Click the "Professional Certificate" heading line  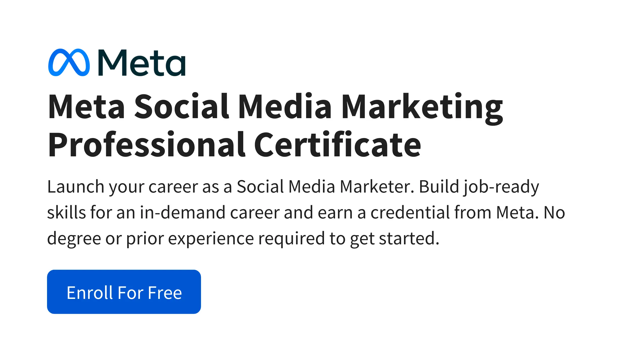(x=234, y=145)
